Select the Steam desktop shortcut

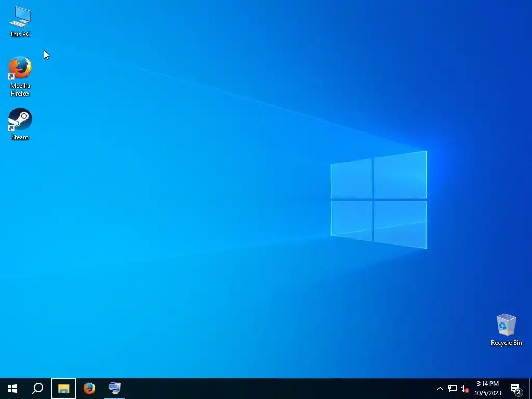[20, 124]
